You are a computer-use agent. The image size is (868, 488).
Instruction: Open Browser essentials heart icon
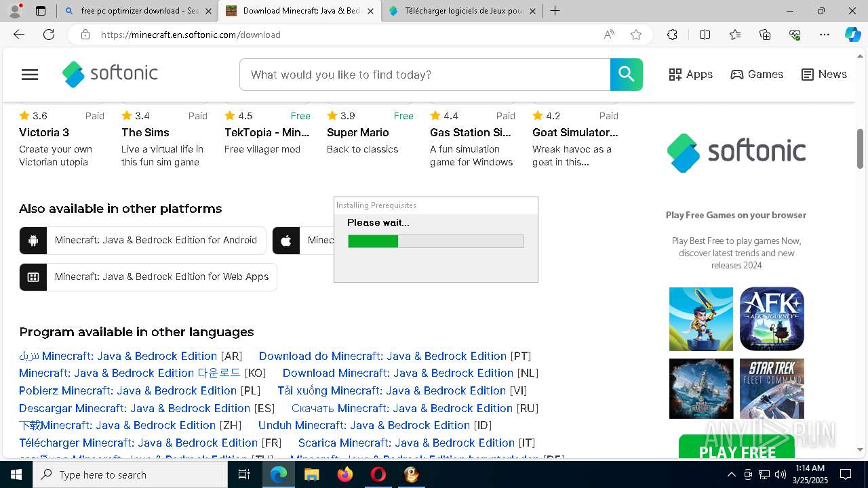pyautogui.click(x=795, y=35)
